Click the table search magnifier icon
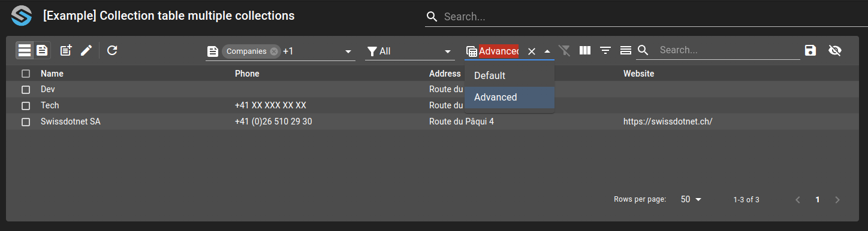The width and height of the screenshot is (868, 231). 643,50
